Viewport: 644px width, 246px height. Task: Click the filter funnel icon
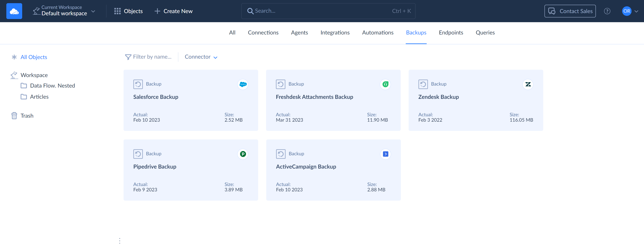coord(128,57)
